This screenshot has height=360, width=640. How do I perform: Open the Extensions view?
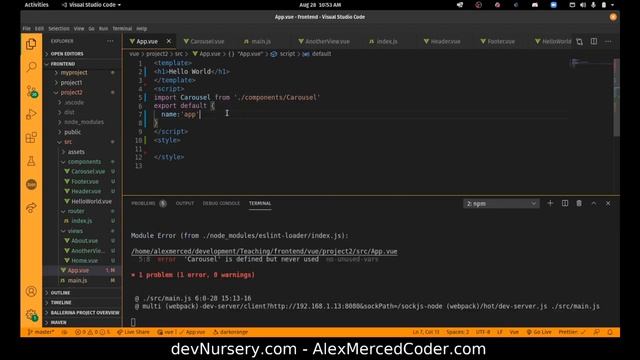[31, 138]
